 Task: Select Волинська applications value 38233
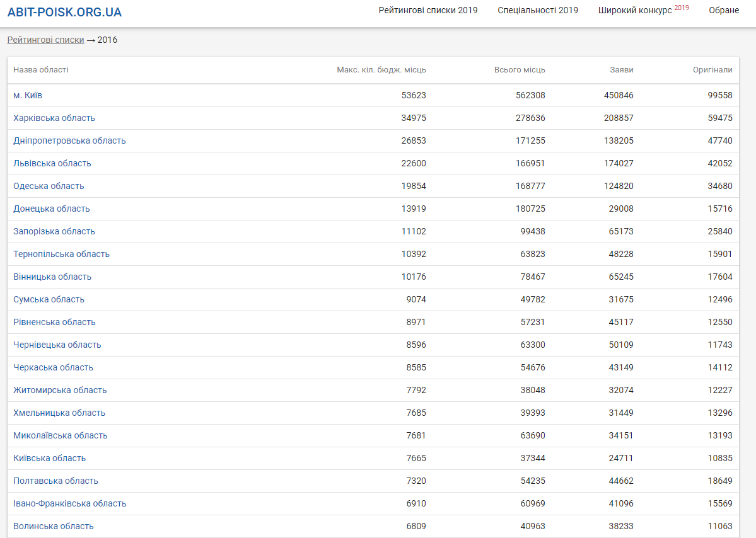[621, 525]
